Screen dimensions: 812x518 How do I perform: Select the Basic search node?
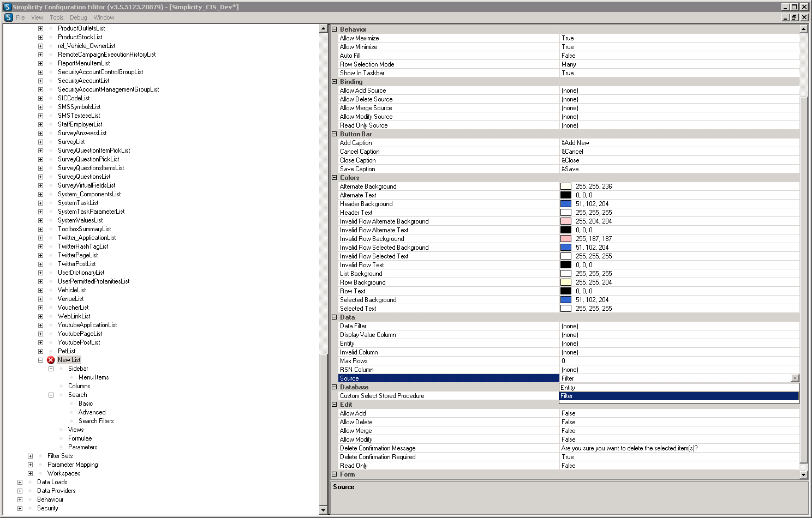86,403
